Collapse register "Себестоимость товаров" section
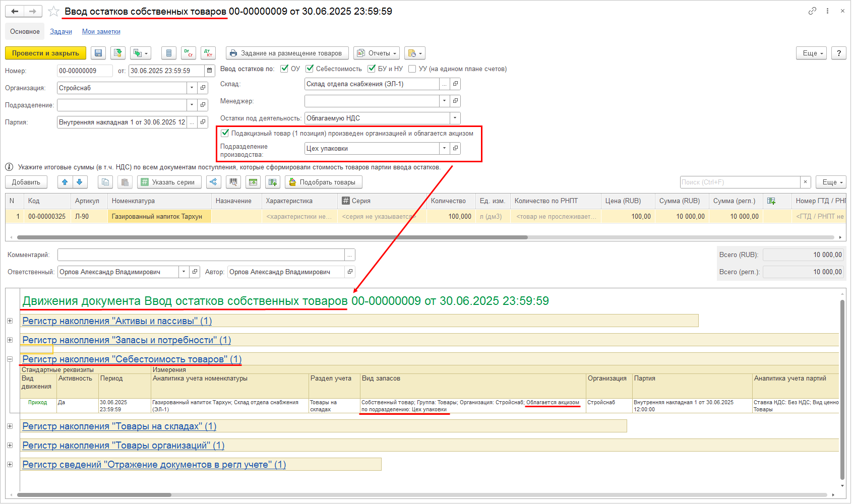 pos(10,359)
